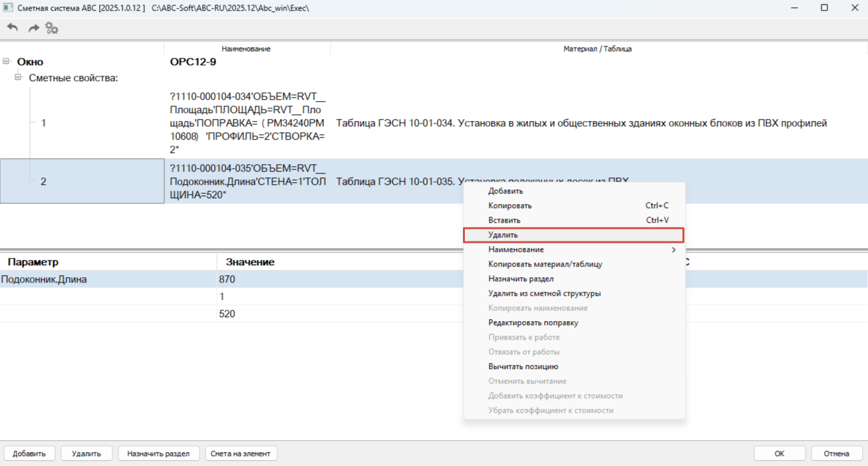Image resolution: width=868 pixels, height=466 pixels.
Task: Click the ?1110-000104-035 formula cell
Action: [247, 181]
